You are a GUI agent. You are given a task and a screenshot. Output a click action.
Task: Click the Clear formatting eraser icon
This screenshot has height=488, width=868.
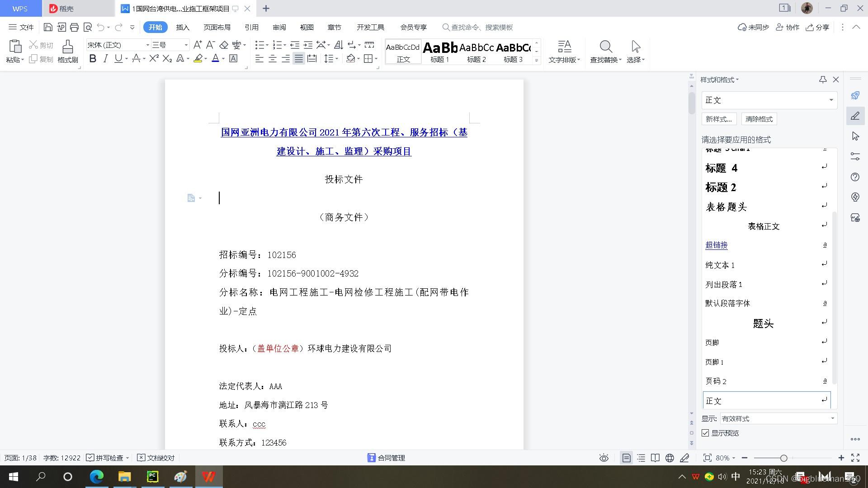pos(224,45)
